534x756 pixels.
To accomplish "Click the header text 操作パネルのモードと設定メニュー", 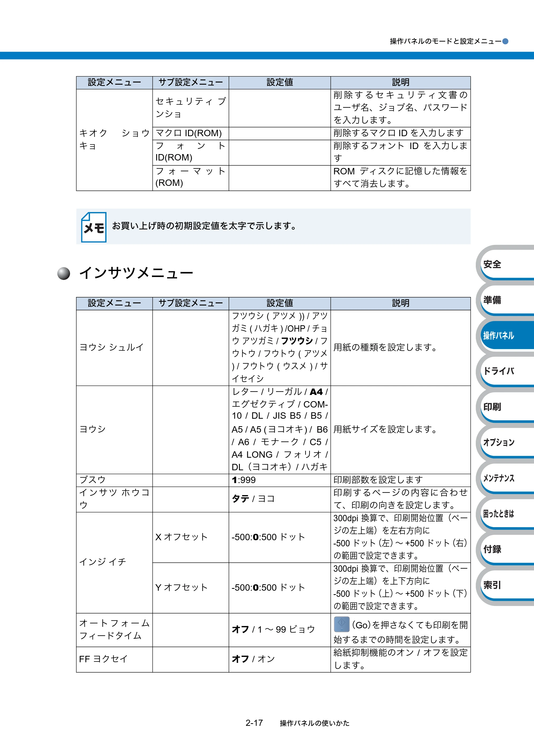I will point(445,41).
